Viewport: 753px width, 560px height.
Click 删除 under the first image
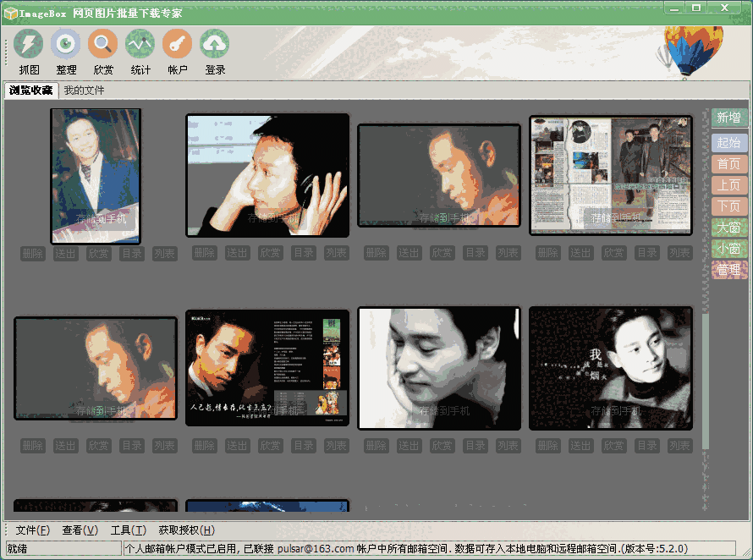[32, 252]
